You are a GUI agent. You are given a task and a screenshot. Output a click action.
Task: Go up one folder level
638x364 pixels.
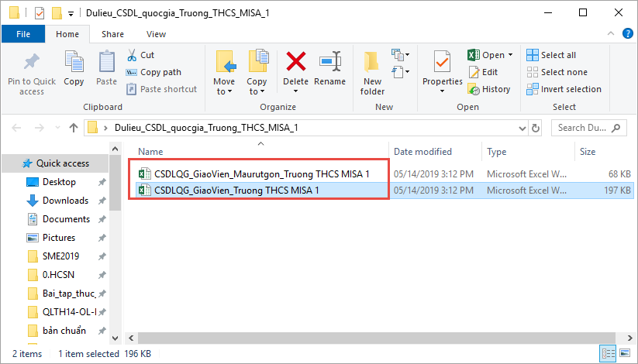tap(74, 128)
